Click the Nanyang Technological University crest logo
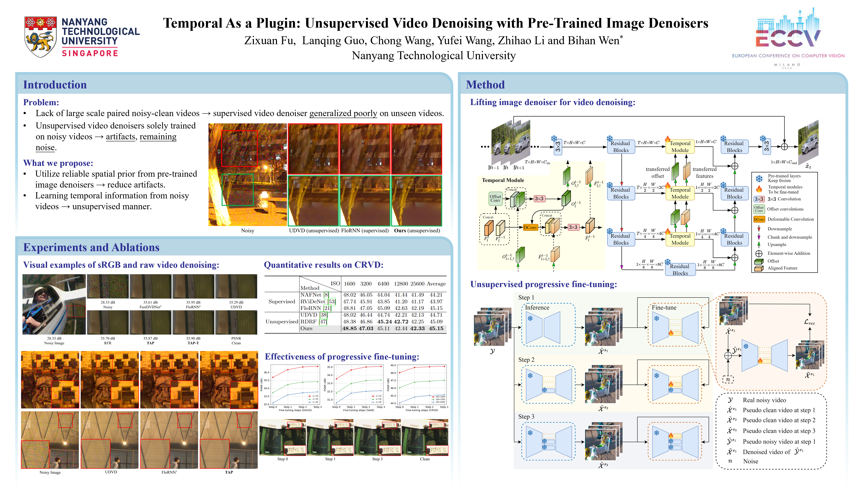 [x=40, y=37]
